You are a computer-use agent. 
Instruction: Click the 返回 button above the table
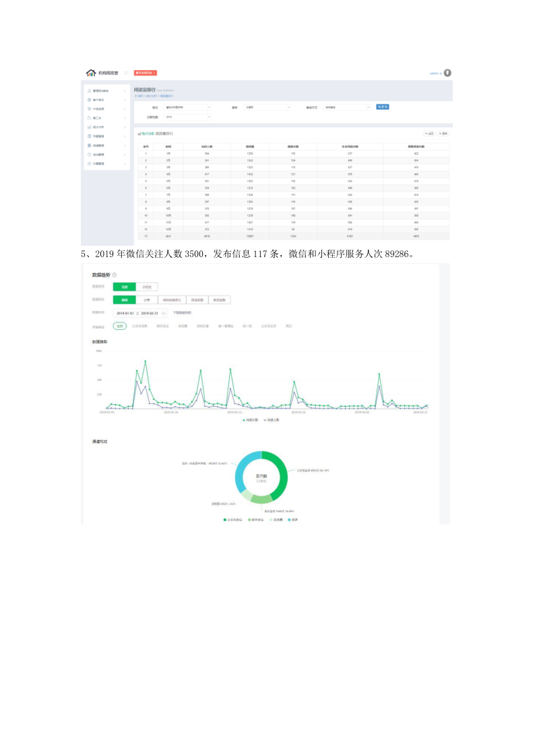pos(429,133)
